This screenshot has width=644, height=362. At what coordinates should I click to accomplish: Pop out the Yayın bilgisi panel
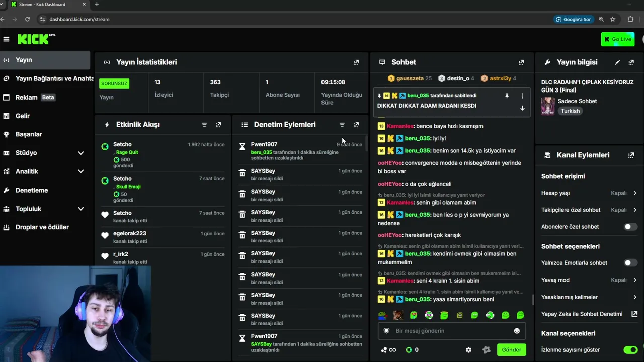coord(631,62)
